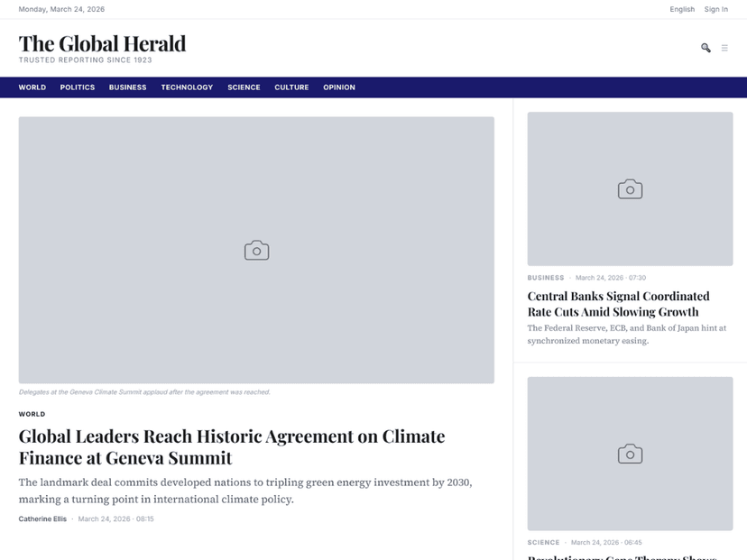Viewport: 747px width, 560px height.
Task: Open the Culture section tab
Action: (291, 87)
